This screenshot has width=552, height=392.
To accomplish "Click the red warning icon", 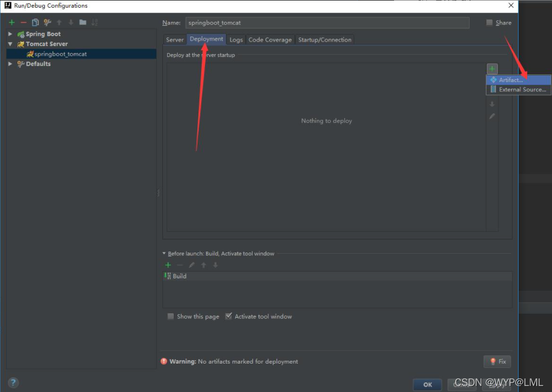I will 164,361.
